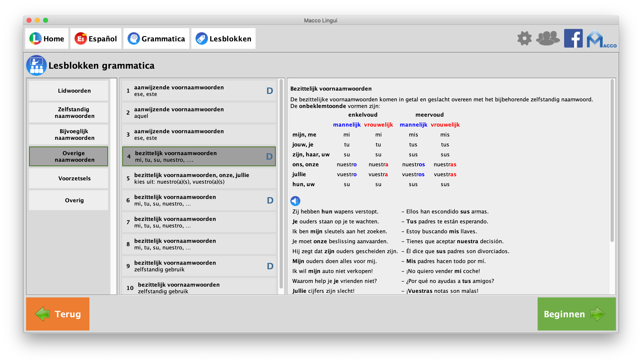Click the explanation panel scrollbar
The image size is (642, 364).
click(612, 160)
